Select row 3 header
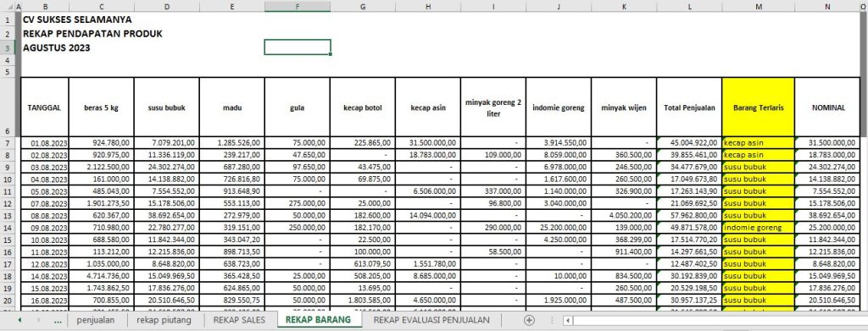The width and height of the screenshot is (868, 331). coord(7,47)
